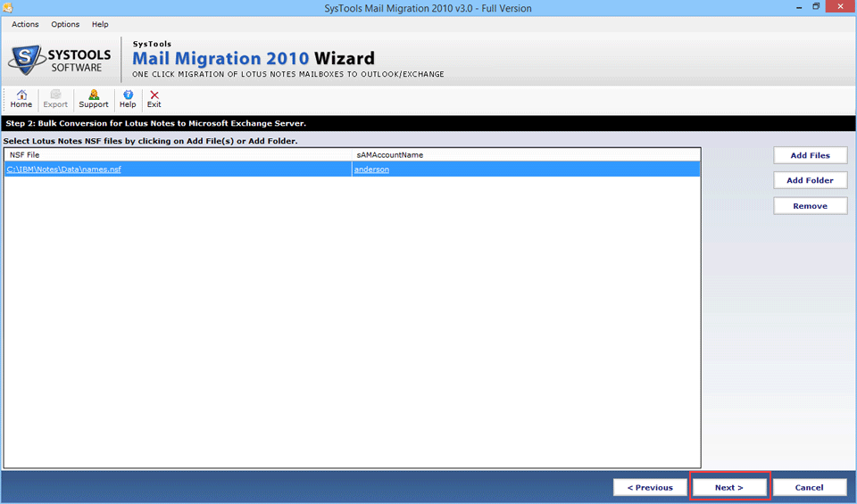The image size is (857, 504).
Task: Open the Options menu
Action: coord(65,24)
